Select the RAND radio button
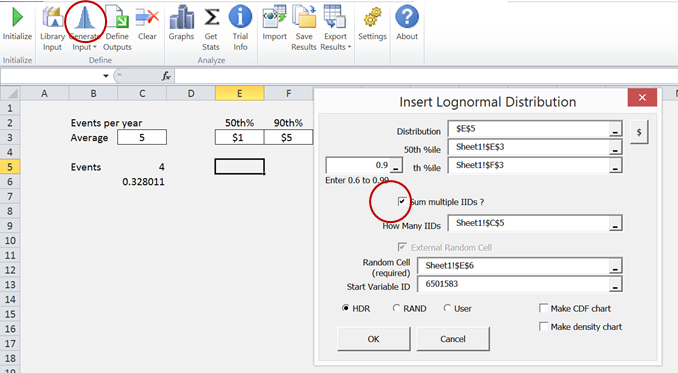The width and height of the screenshot is (678, 373). [396, 308]
